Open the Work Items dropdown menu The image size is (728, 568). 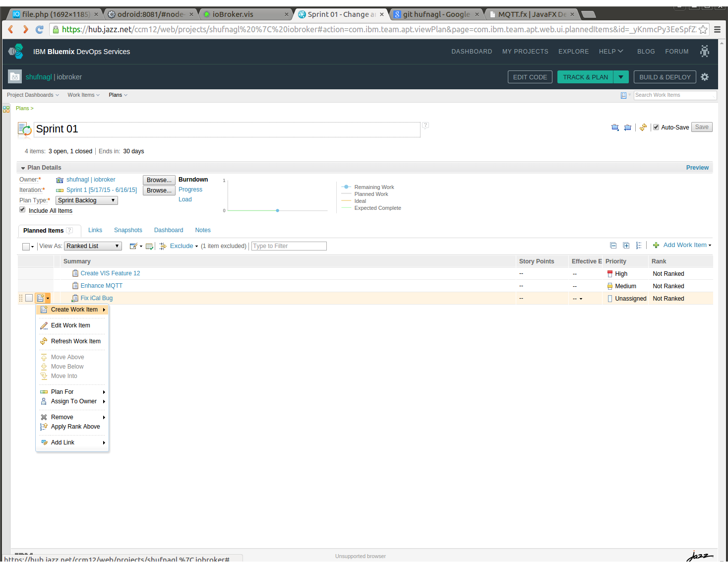pyautogui.click(x=84, y=95)
